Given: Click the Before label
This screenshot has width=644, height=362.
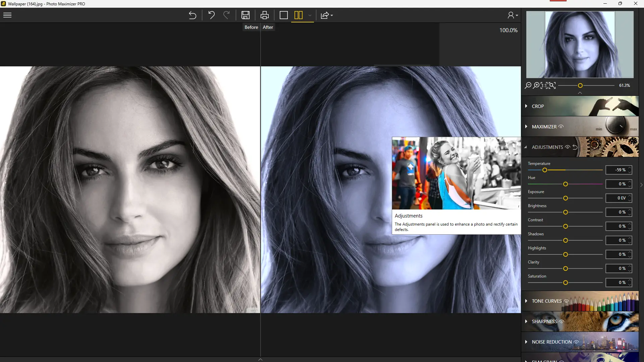Looking at the screenshot, I should pos(251,27).
